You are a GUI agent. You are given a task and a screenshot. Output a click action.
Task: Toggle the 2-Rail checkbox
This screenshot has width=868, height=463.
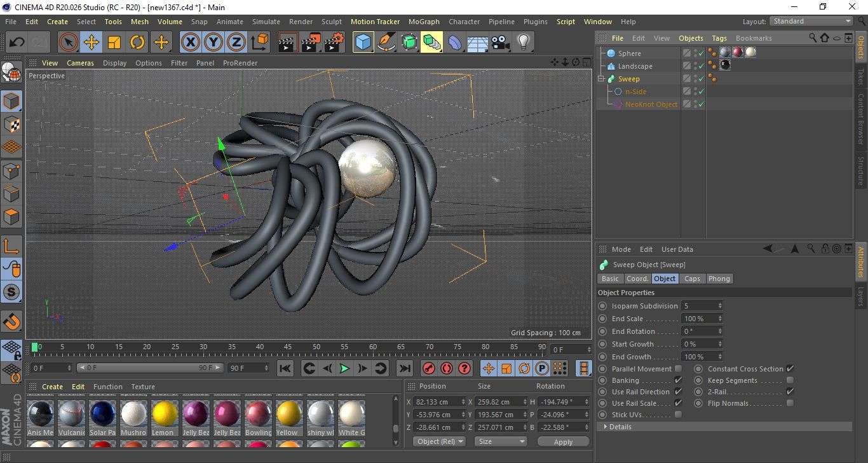click(x=790, y=392)
